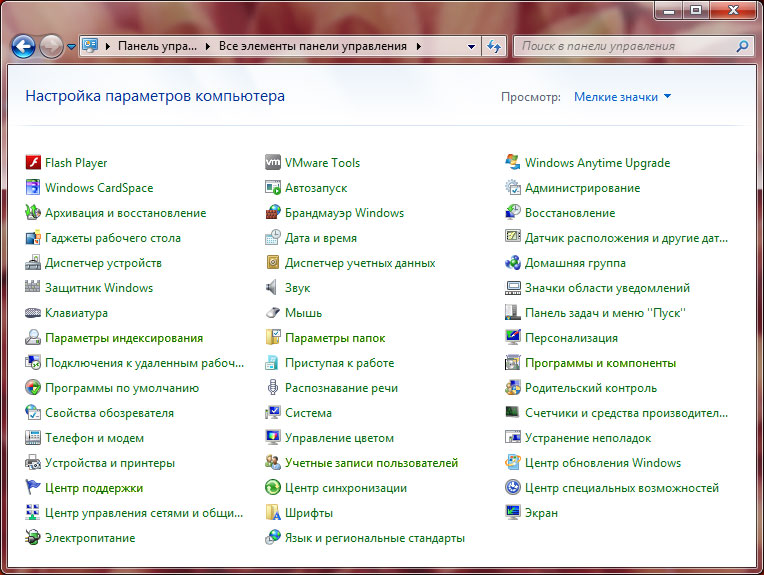Image resolution: width=764 pixels, height=575 pixels.
Task: Open the Клавиатура icon
Action: pyautogui.click(x=33, y=312)
